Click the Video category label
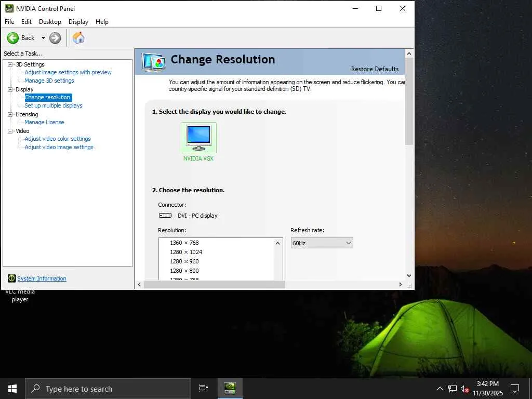Screen dimensions: 532x399 (22, 131)
